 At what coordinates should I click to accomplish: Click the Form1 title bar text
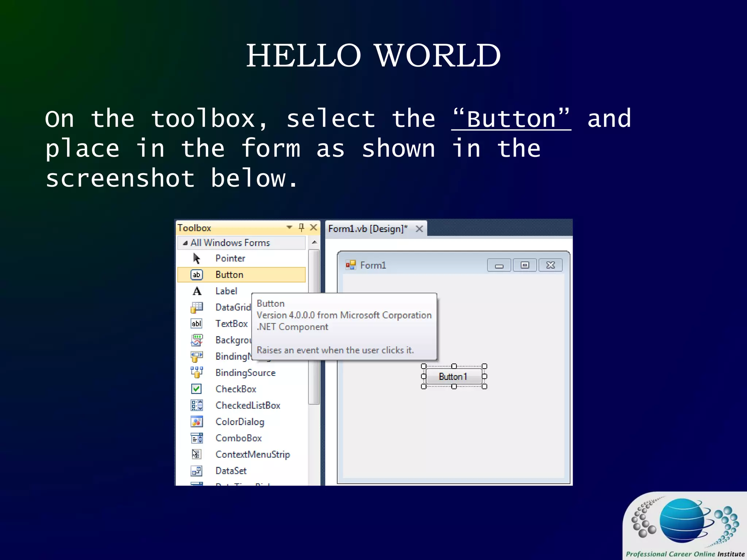[373, 265]
